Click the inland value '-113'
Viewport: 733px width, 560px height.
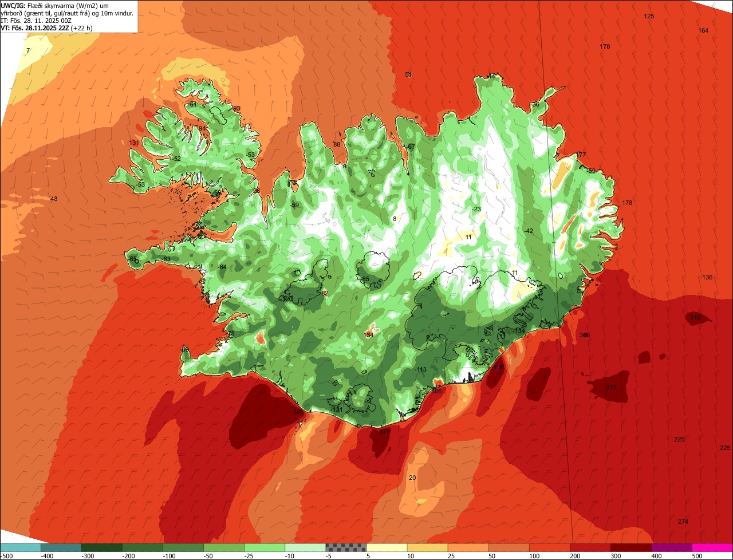[420, 369]
